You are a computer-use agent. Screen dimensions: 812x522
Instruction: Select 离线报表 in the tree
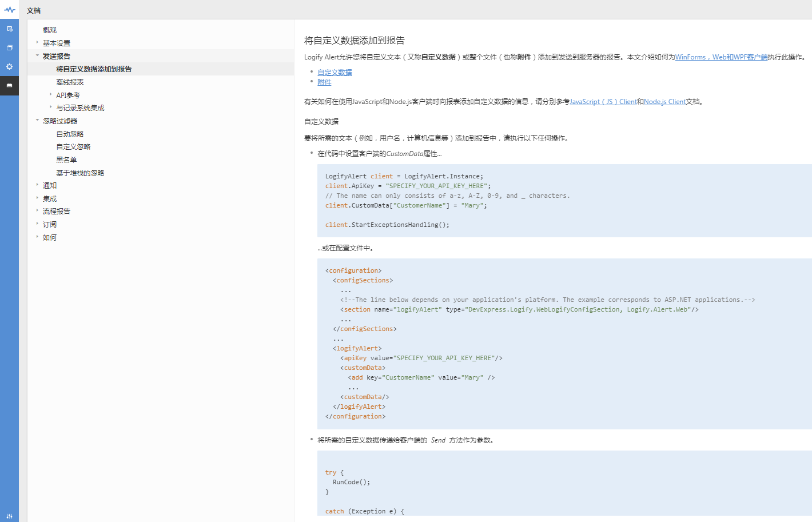click(70, 82)
